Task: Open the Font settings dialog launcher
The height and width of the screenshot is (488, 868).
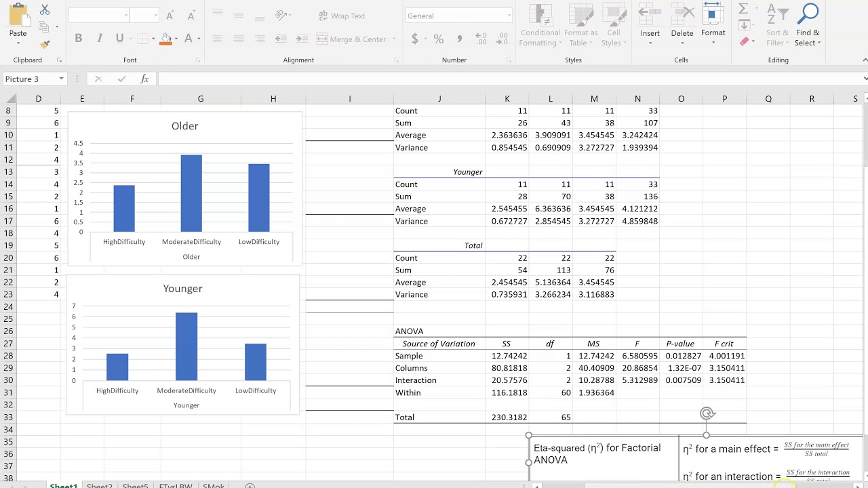Action: (197, 60)
